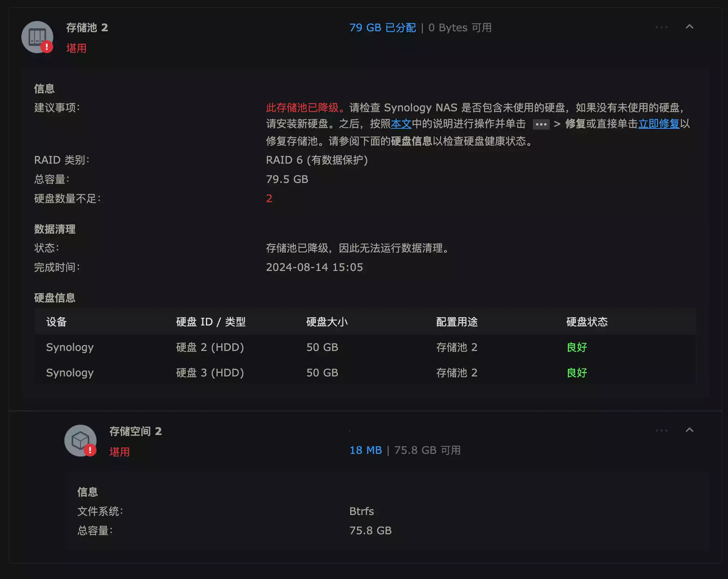Image resolution: width=728 pixels, height=579 pixels.
Task: Click the 立即修复 repair now link
Action: pos(658,124)
